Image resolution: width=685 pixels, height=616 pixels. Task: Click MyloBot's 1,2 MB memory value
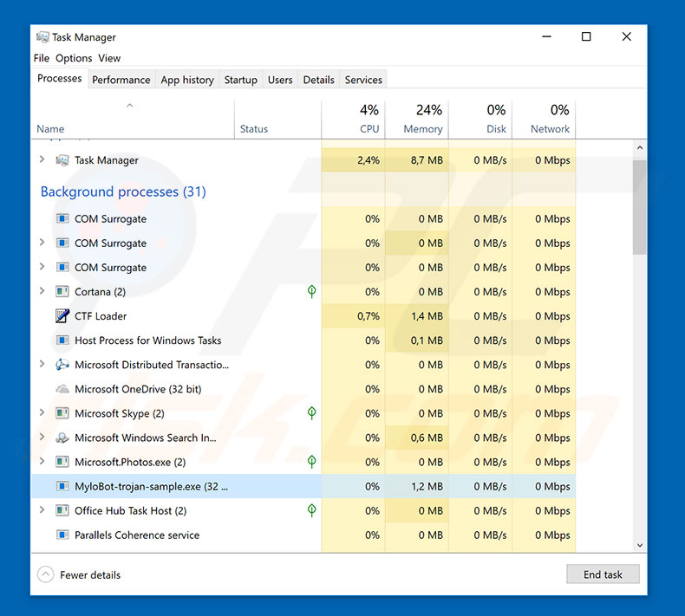[427, 486]
